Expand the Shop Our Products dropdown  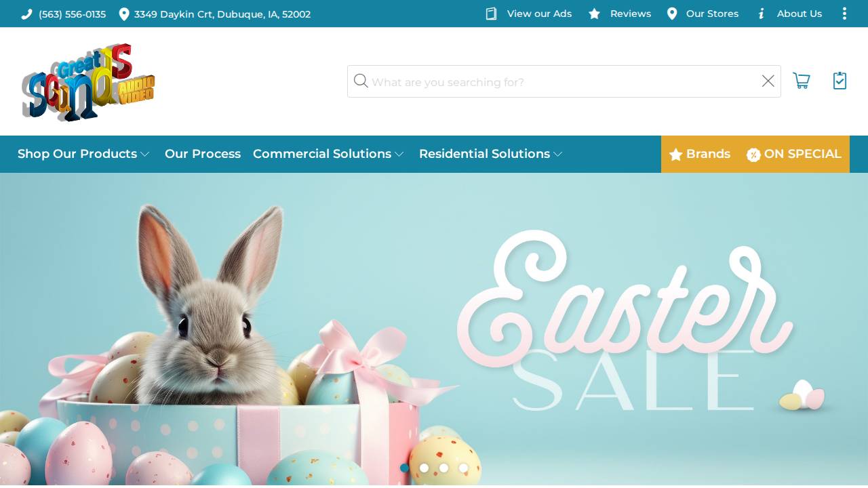tap(83, 154)
